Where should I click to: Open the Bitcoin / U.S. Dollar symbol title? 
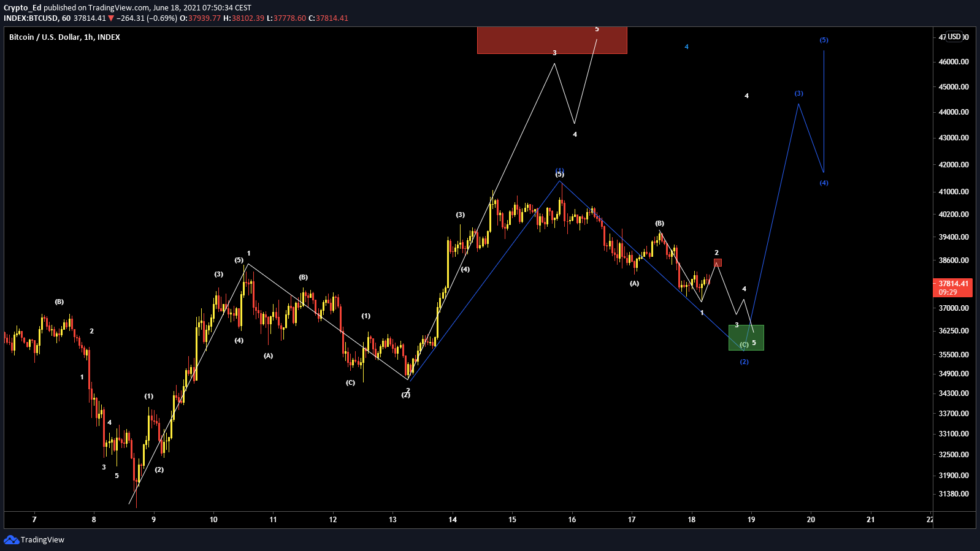(64, 37)
